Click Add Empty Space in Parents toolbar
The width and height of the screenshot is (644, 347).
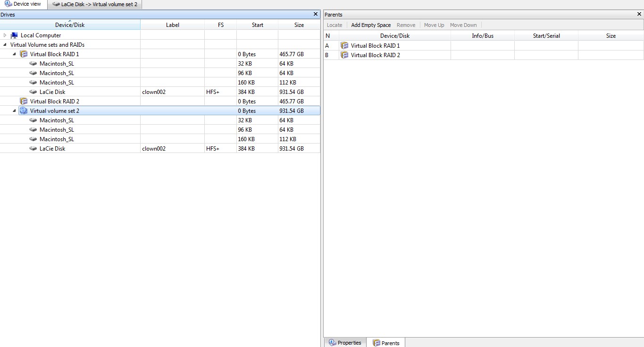click(371, 25)
